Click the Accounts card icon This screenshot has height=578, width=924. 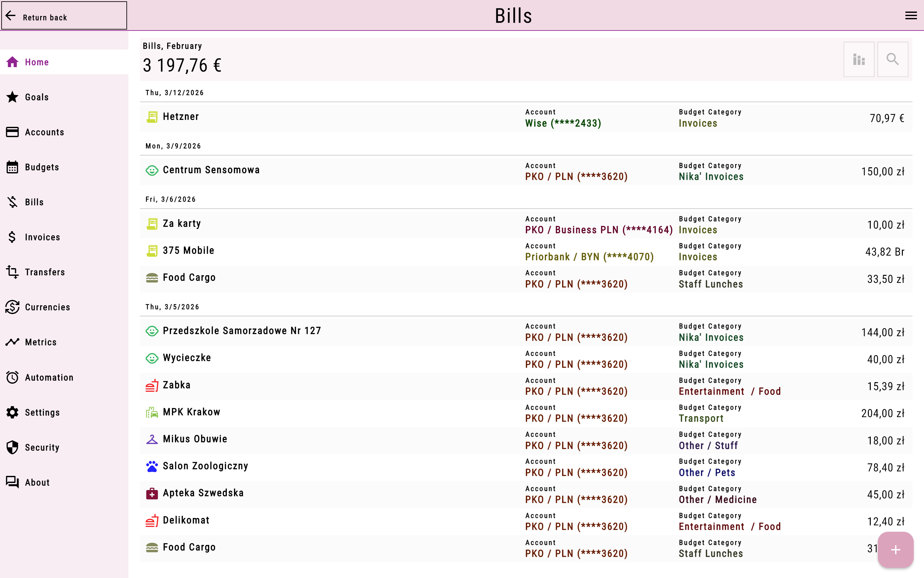pos(12,132)
